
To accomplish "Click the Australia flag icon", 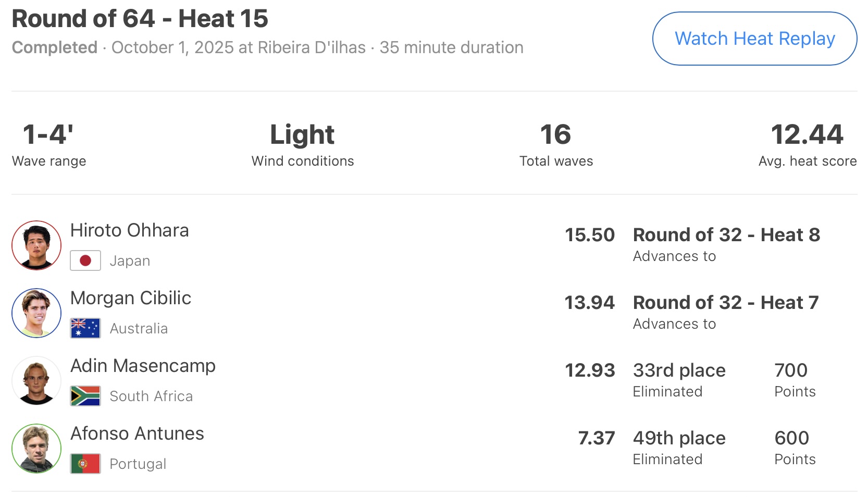I will tap(85, 328).
